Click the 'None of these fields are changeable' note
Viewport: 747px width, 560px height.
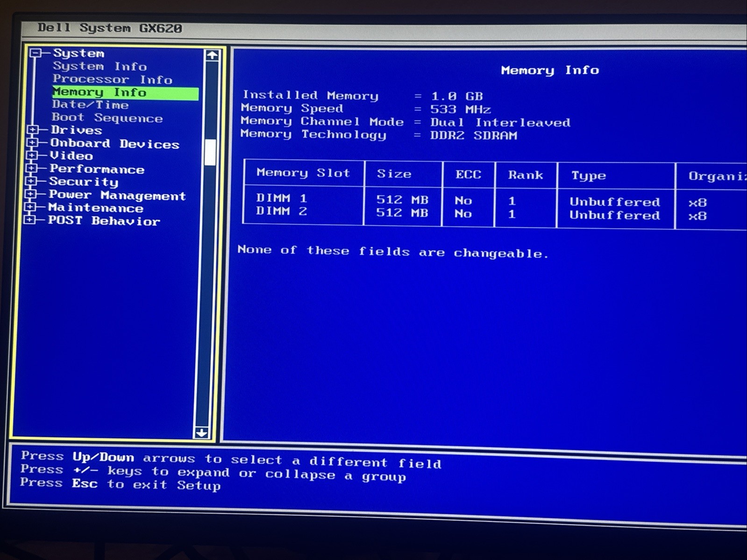(393, 252)
